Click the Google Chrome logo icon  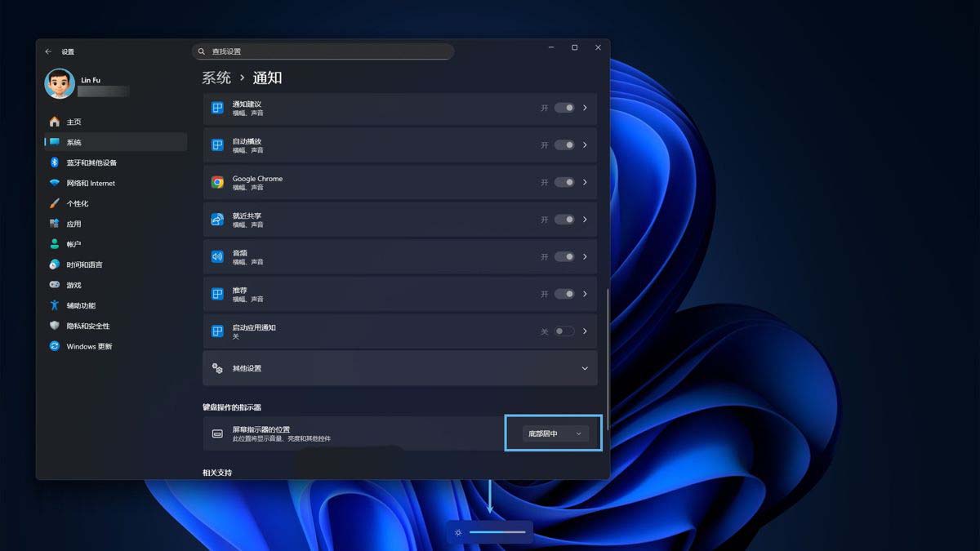[x=217, y=182]
